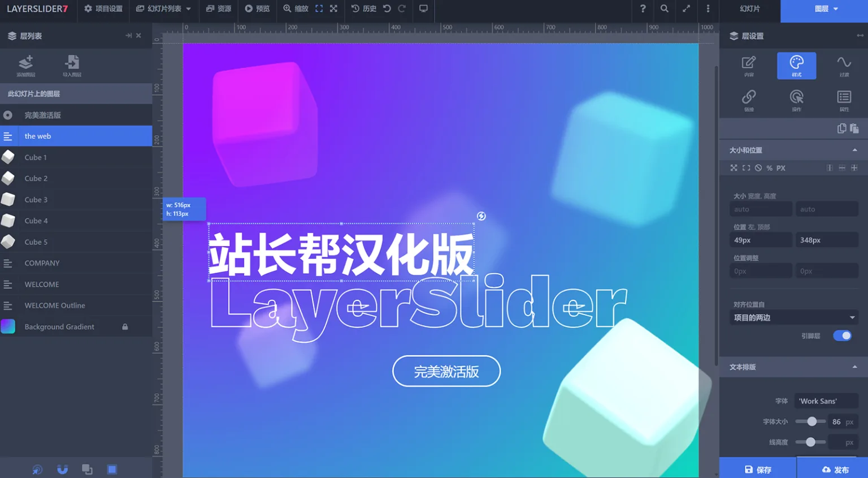
Task: Open 项目设置 project settings
Action: click(103, 8)
